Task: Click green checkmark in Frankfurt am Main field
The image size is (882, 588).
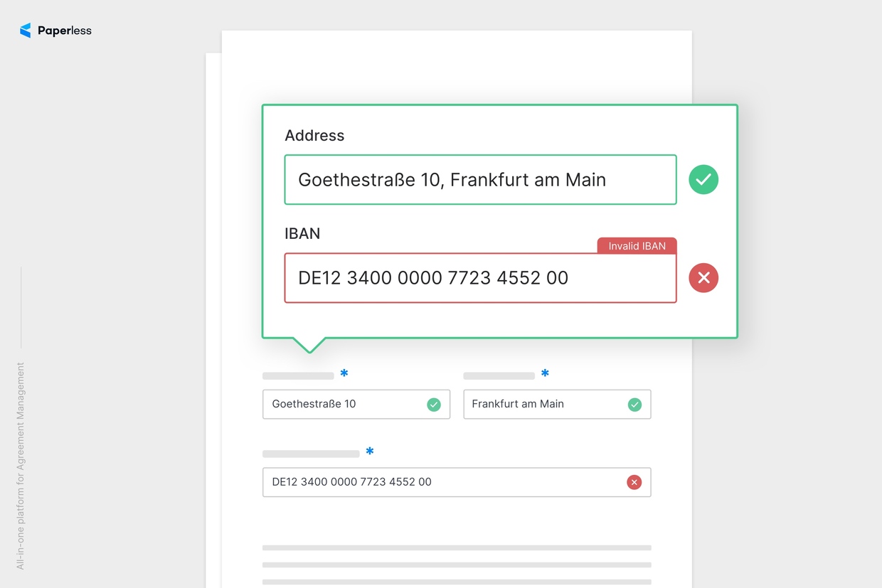Action: point(634,405)
